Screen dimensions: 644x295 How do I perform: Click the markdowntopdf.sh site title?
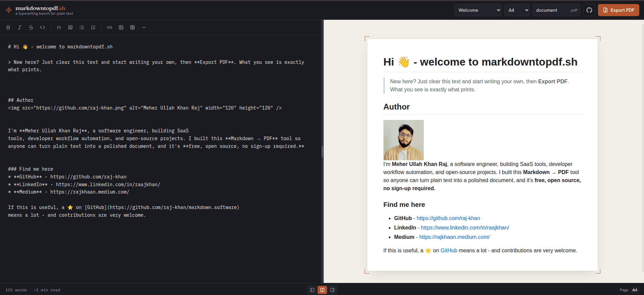pos(40,8)
